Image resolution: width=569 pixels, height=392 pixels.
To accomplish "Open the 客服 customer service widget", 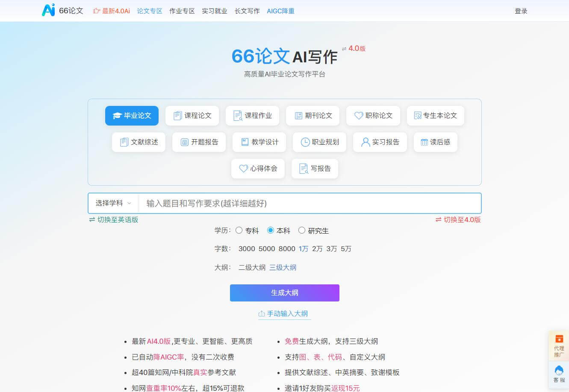I will [559, 374].
